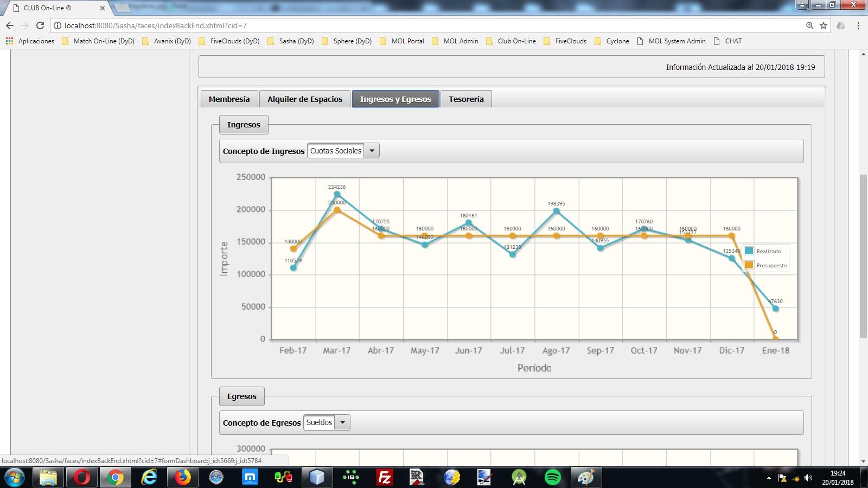Screen dimensions: 868x488
Task: Switch to the Membresía tab
Action: tap(229, 99)
